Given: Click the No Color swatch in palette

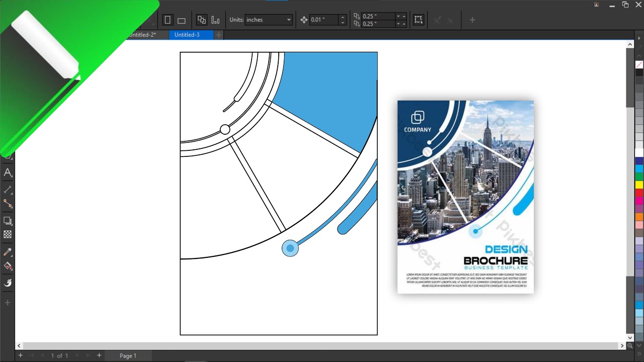Looking at the screenshot, I should [x=639, y=65].
